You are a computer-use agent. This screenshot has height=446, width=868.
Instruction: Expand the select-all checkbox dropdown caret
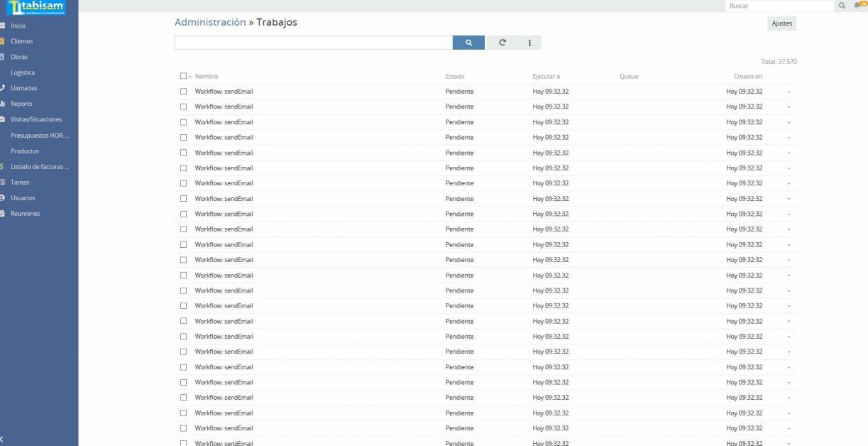pos(190,77)
